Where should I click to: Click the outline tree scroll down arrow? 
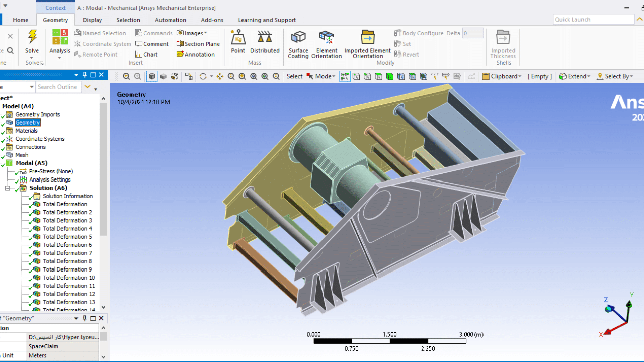point(104,307)
